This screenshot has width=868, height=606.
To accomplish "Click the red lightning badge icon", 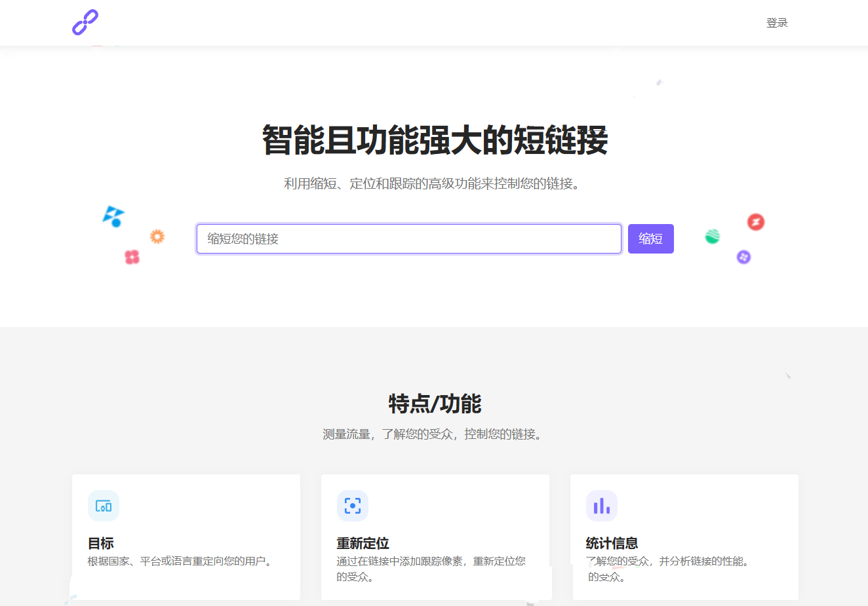I will tap(755, 222).
